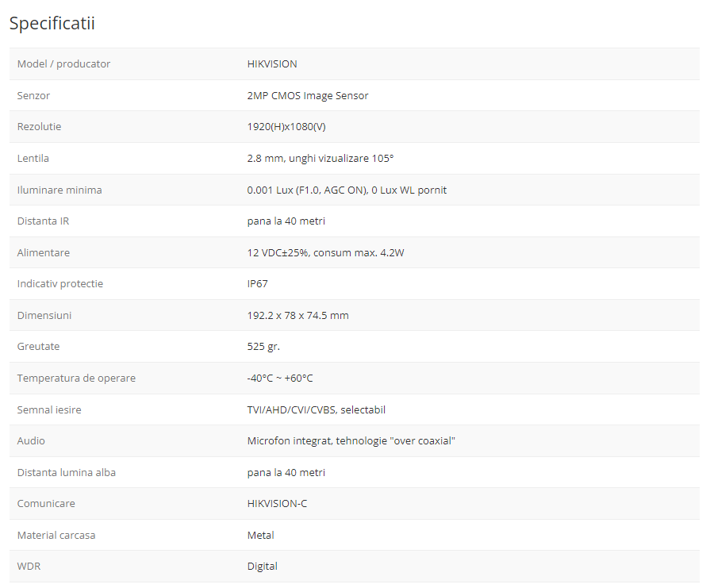Click the Material carcasa label
Image resolution: width=710 pixels, height=588 pixels.
[x=56, y=535]
